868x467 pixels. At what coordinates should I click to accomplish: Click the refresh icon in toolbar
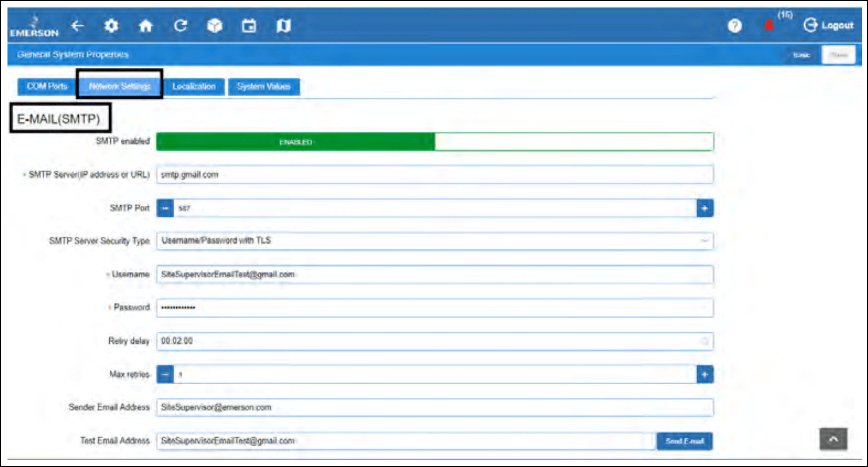[180, 26]
